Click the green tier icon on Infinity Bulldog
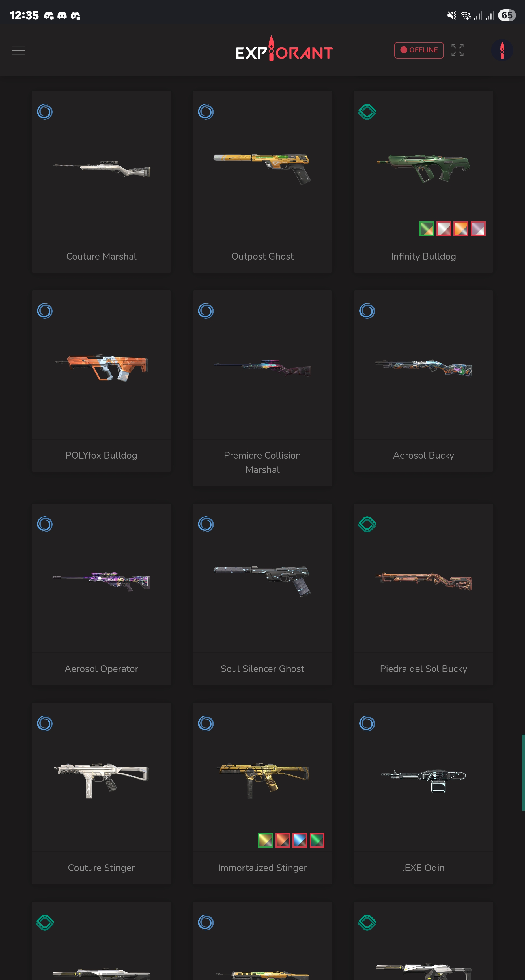This screenshot has width=525, height=980. tap(367, 112)
